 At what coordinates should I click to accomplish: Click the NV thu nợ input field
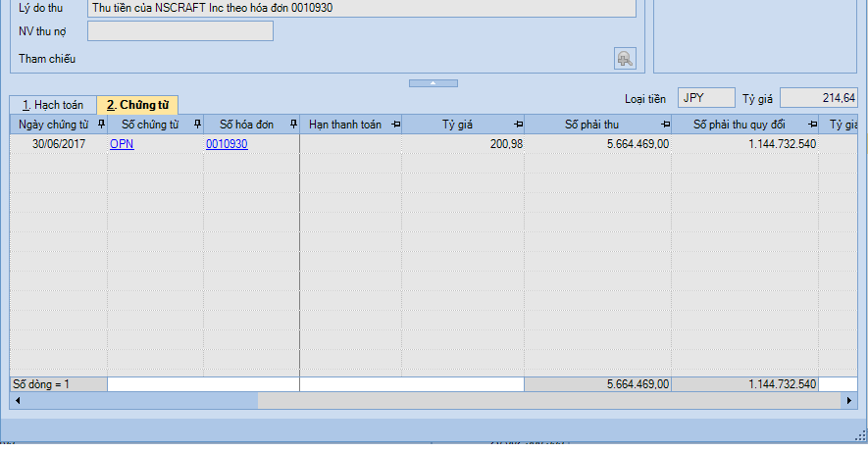[180, 31]
